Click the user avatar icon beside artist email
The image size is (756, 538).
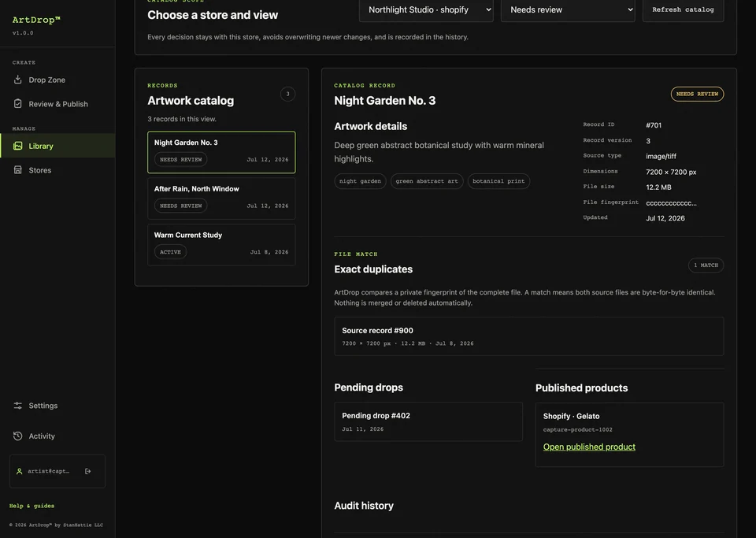pyautogui.click(x=19, y=471)
